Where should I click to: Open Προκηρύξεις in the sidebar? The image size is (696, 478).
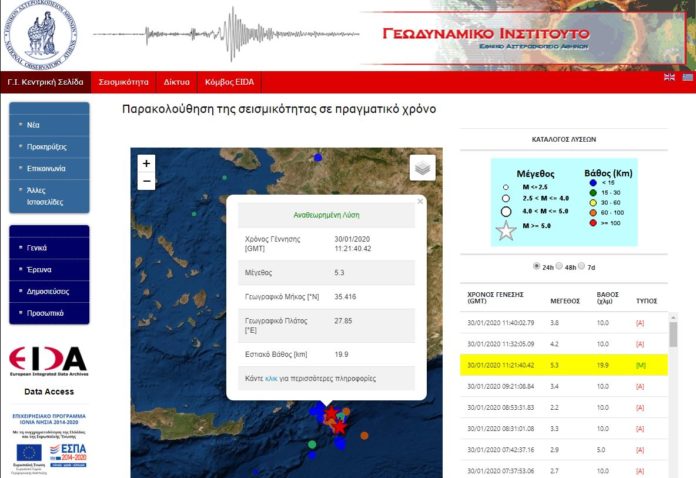49,147
